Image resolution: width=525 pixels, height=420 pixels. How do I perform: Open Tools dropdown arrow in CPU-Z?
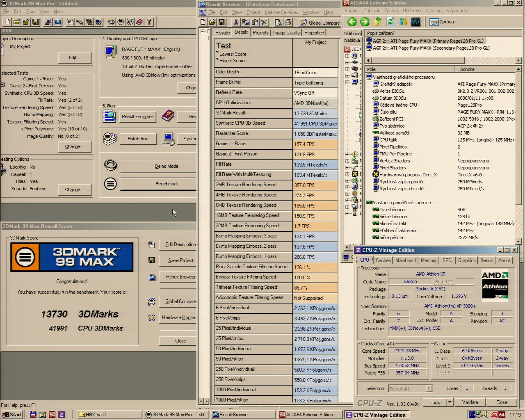tap(450, 402)
